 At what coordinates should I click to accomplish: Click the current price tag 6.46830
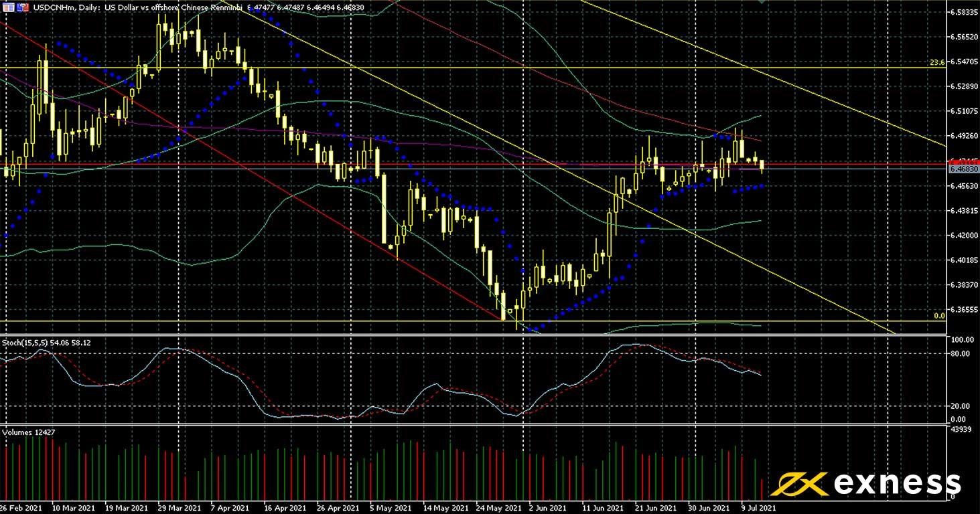pos(963,169)
